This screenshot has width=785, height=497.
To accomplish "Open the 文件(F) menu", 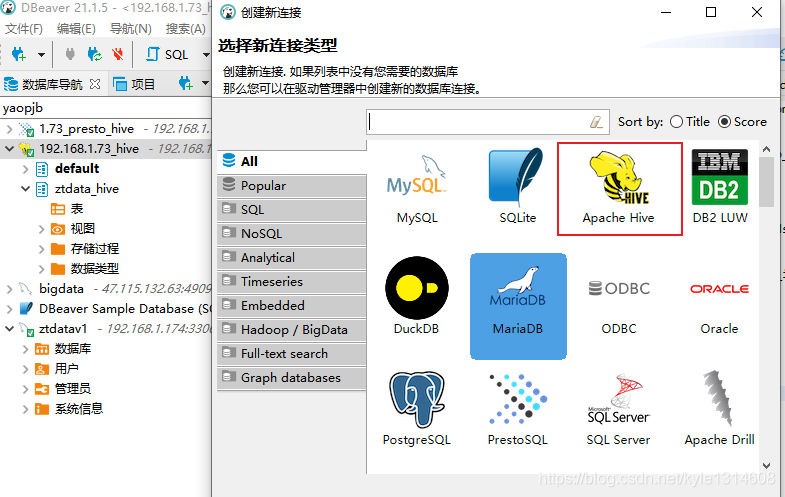I will (x=24, y=29).
